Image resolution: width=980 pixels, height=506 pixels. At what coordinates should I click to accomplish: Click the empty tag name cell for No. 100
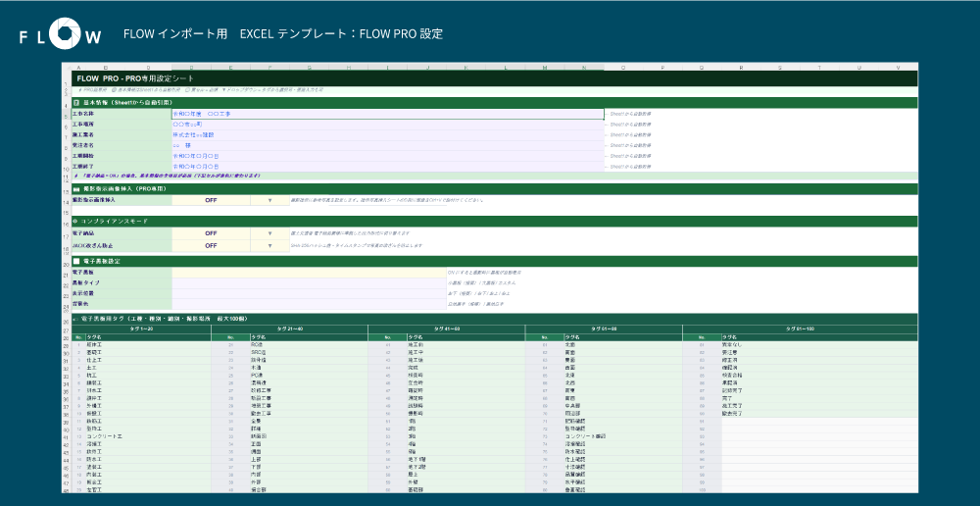(819, 489)
